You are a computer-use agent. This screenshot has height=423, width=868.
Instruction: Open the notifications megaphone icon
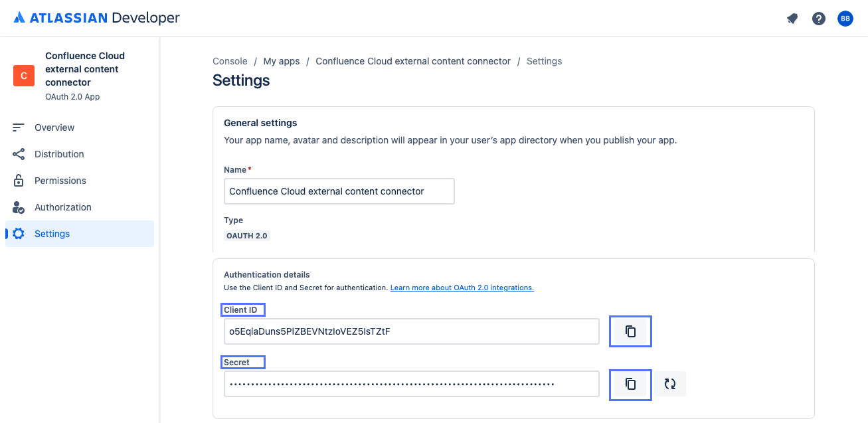pos(792,19)
